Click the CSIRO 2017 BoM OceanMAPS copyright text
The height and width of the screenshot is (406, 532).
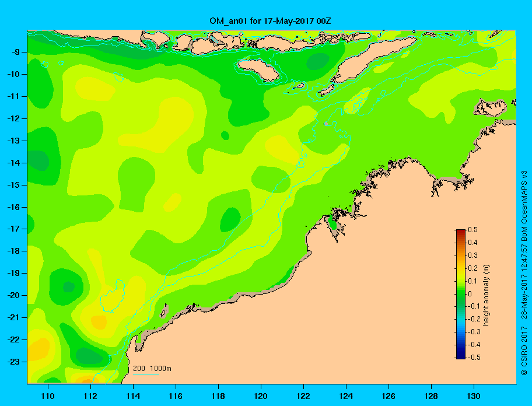(x=524, y=272)
